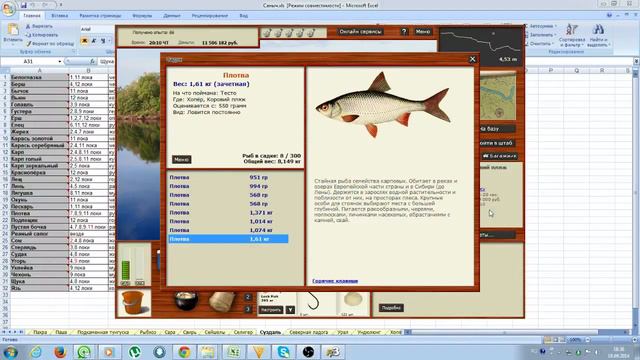Open the Name Box dropdown arrow
640x360 pixels.
[60, 62]
